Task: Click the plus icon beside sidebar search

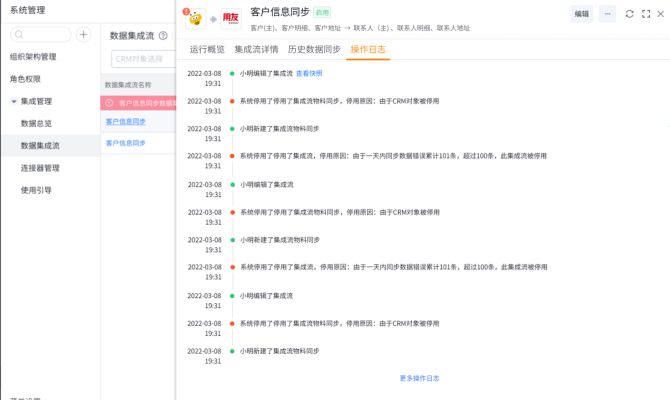Action: click(83, 34)
